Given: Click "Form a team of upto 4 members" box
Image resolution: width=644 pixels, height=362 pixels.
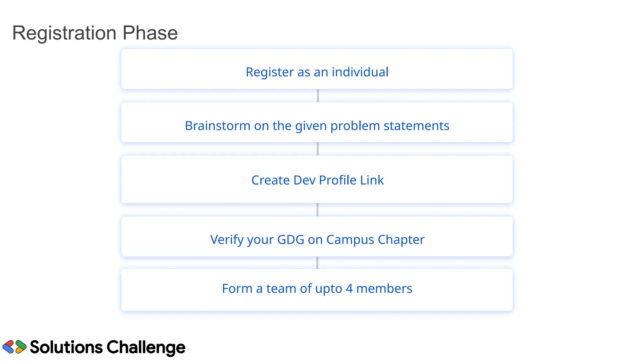Looking at the screenshot, I should pyautogui.click(x=317, y=288).
